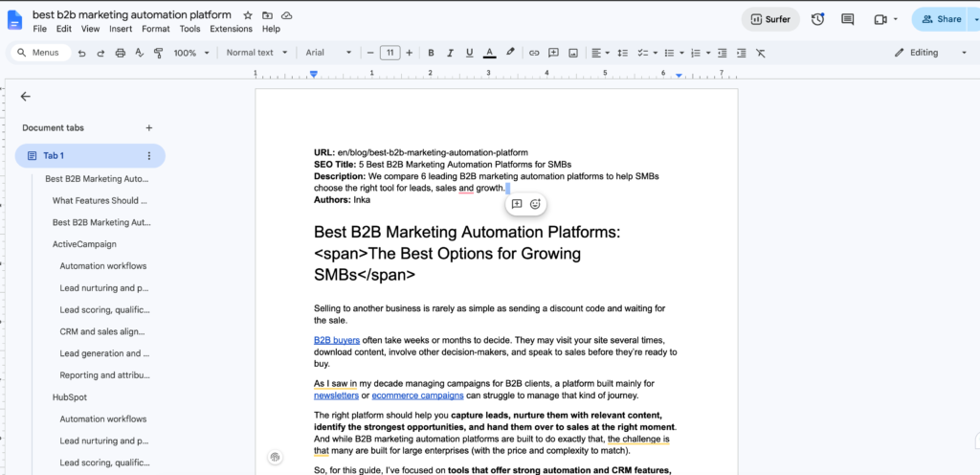
Task: Clear formatting from the selection
Action: pos(761,53)
